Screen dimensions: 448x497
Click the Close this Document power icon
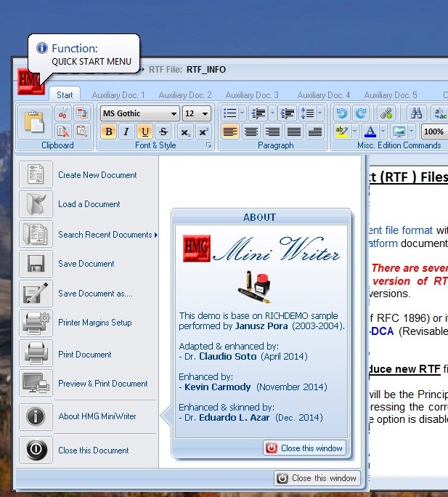coord(36,450)
